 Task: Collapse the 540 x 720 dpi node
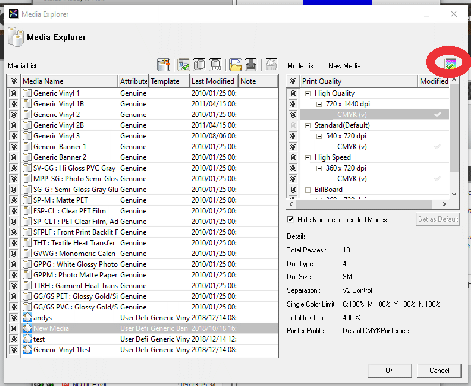pos(319,136)
